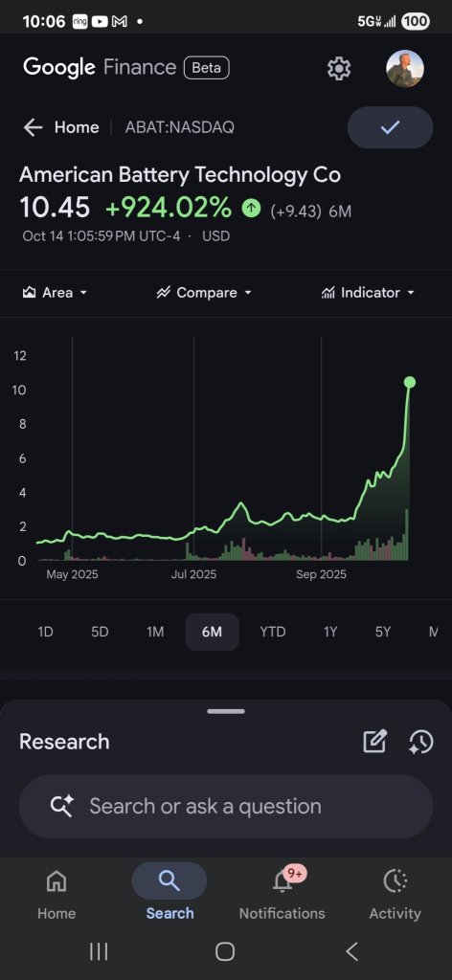The width and height of the screenshot is (452, 980).
Task: Open Google Finance settings gear
Action: [x=339, y=68]
